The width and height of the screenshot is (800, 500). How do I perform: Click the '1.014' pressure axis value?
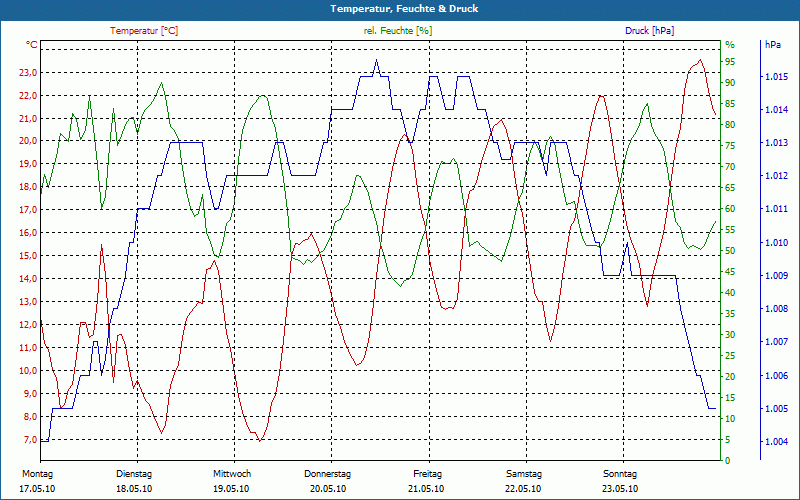[776, 110]
